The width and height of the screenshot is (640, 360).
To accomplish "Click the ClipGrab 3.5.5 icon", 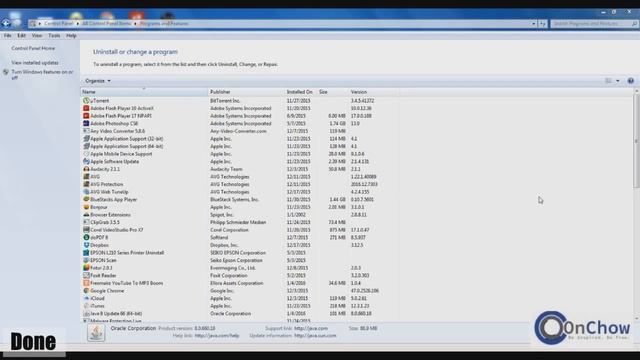I will point(86,222).
